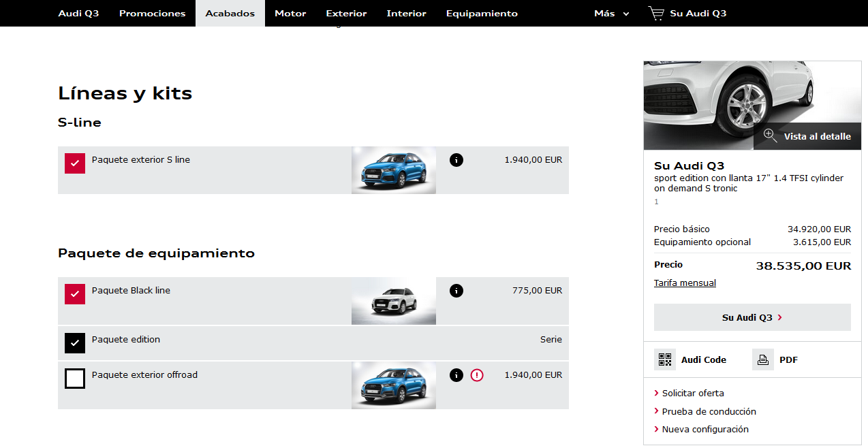View S line package blue car thumbnail
Viewport: 868px width, 448px height.
point(394,170)
